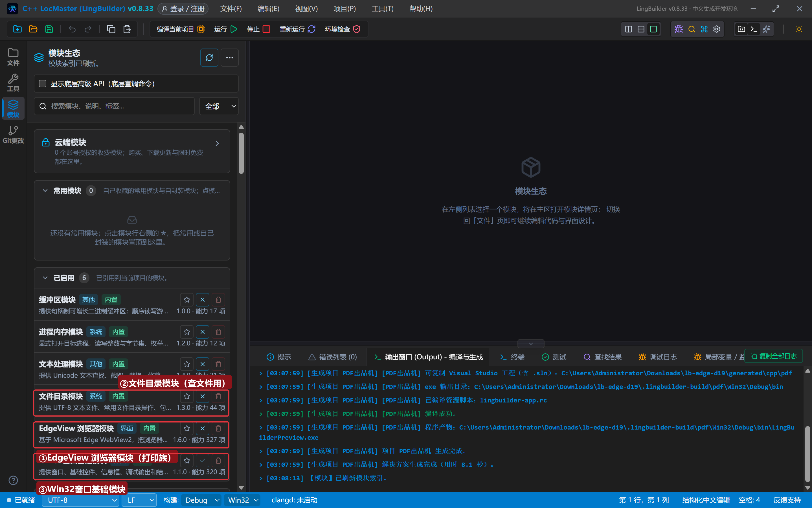Click 复制全部日志 button
This screenshot has width=812, height=508.
[774, 356]
